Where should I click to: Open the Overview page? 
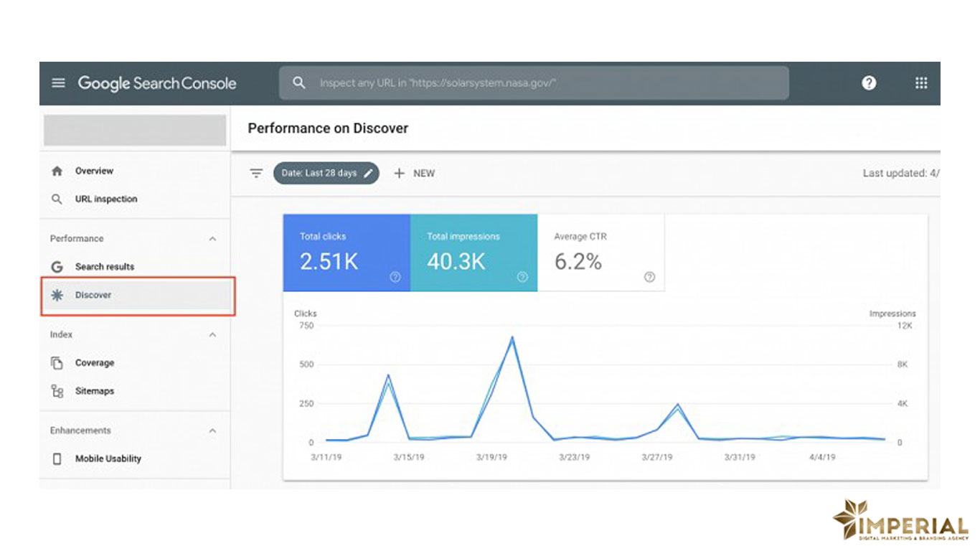click(x=94, y=171)
